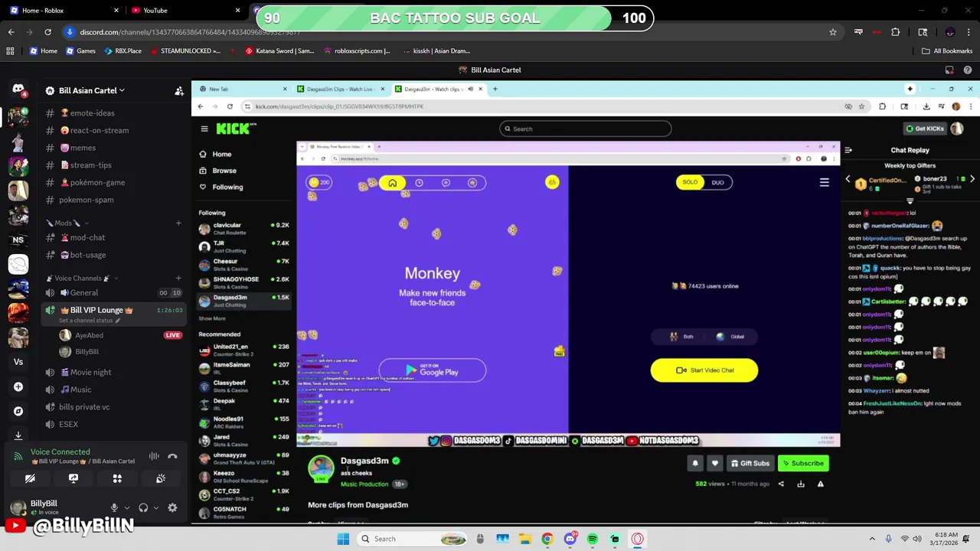Click the Gift Subs button
The width and height of the screenshot is (980, 551).
(x=750, y=463)
